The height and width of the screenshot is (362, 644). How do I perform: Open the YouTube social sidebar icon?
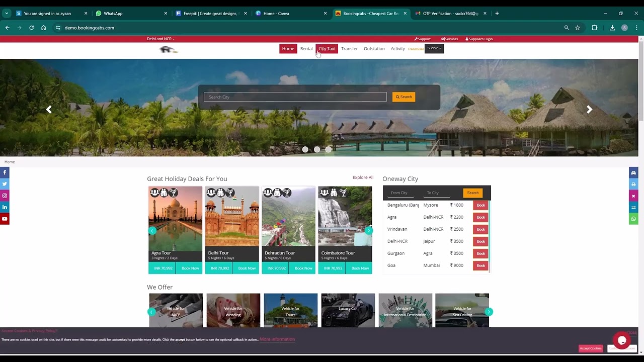5,219
